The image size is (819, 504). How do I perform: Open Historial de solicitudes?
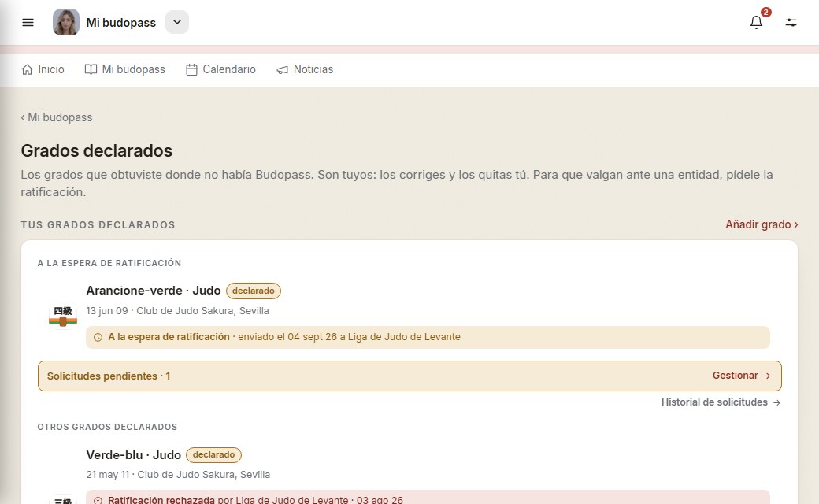click(721, 402)
